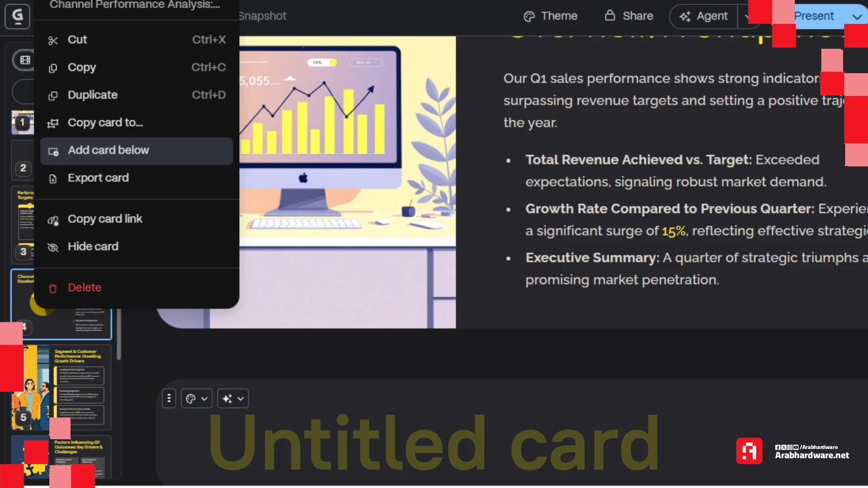Expand the Present options chevron
This screenshot has width=868, height=488.
(857, 16)
